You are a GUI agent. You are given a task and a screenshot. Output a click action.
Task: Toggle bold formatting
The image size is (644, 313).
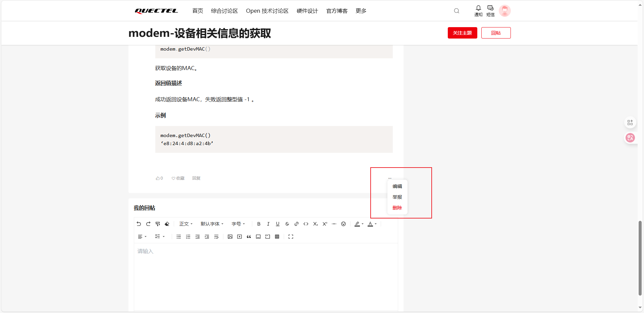click(x=259, y=224)
